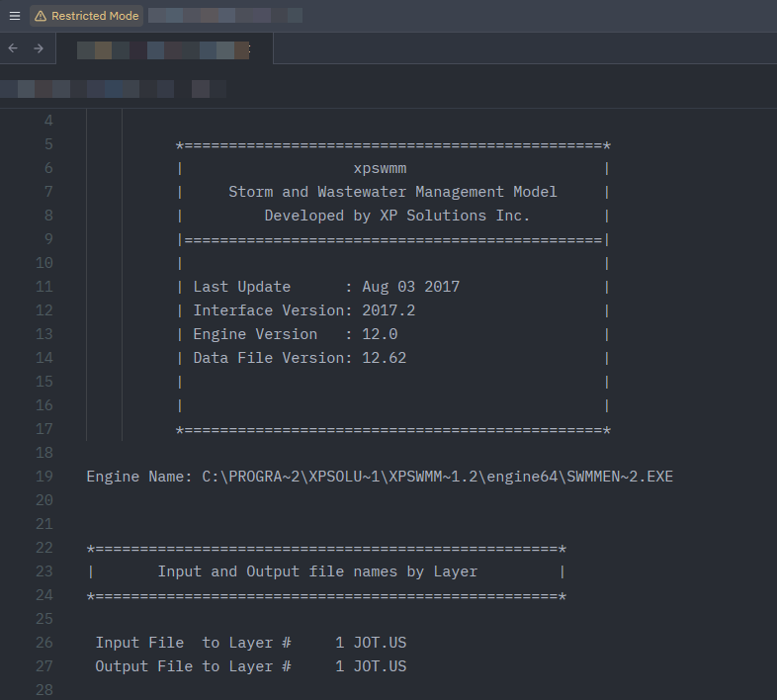
Task: Select the blurred open editor tab
Action: (164, 49)
